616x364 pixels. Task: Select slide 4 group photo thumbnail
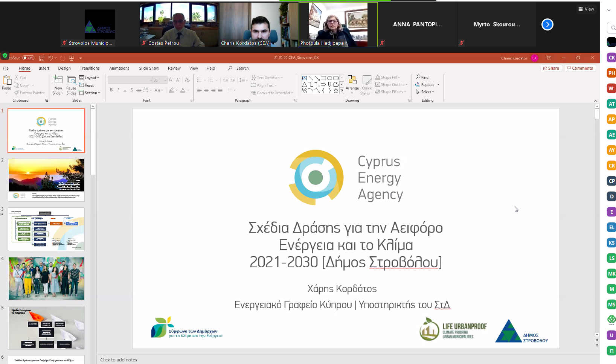[x=46, y=278]
